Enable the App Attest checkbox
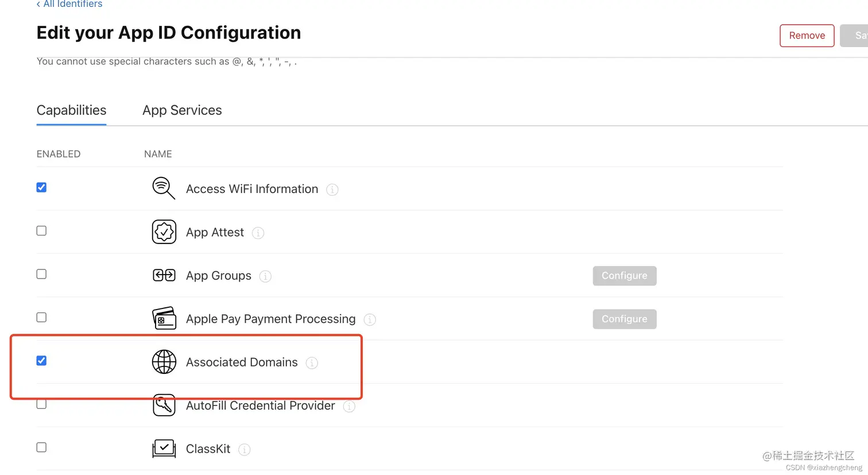The height and width of the screenshot is (475, 868). [x=41, y=231]
